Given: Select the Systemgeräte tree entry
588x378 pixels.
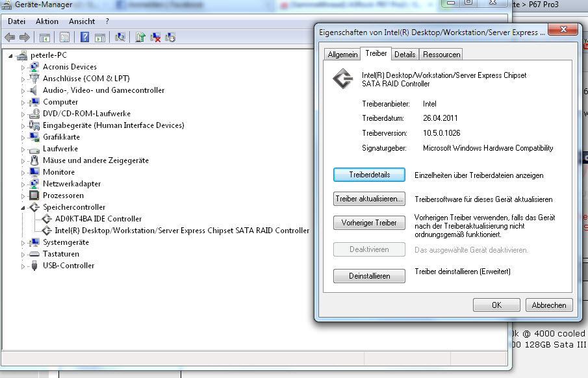Looking at the screenshot, I should tap(66, 242).
